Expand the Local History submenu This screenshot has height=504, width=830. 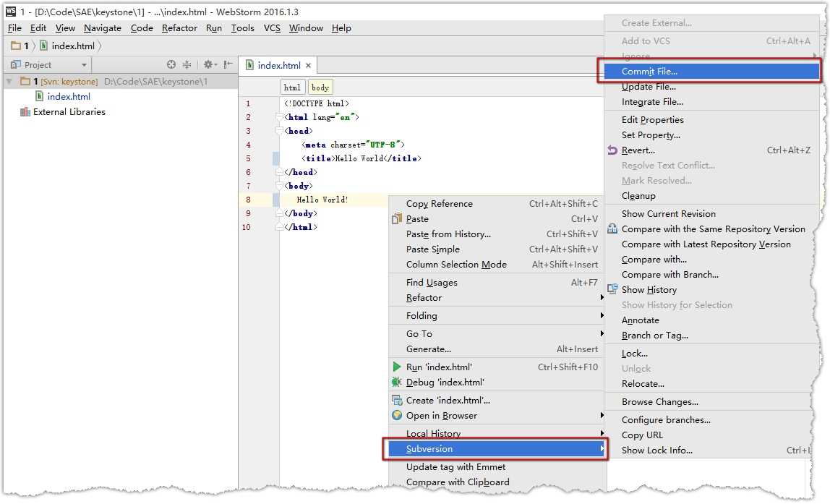click(497, 433)
